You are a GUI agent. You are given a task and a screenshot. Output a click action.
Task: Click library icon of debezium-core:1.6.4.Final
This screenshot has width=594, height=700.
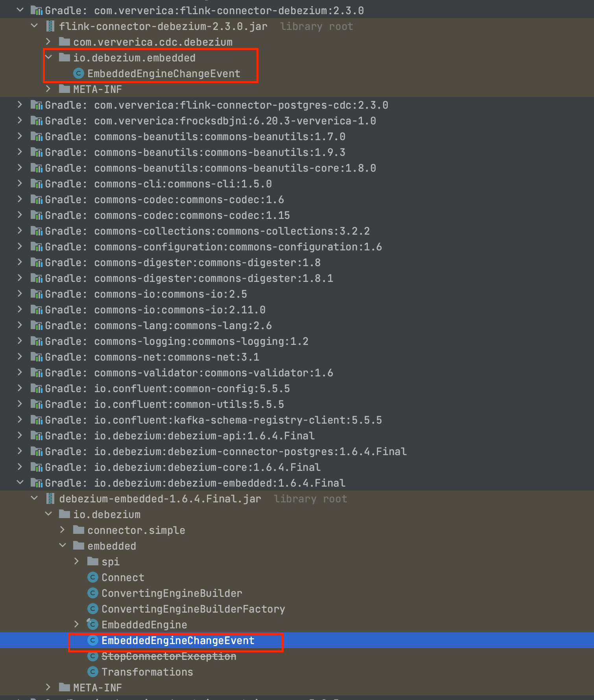coord(37,467)
